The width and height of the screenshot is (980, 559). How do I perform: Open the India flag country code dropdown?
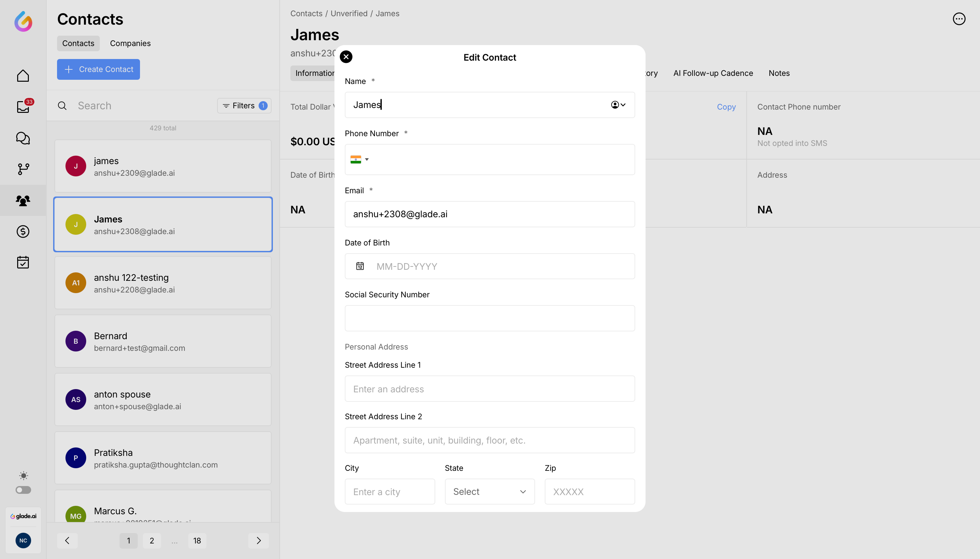(x=359, y=159)
